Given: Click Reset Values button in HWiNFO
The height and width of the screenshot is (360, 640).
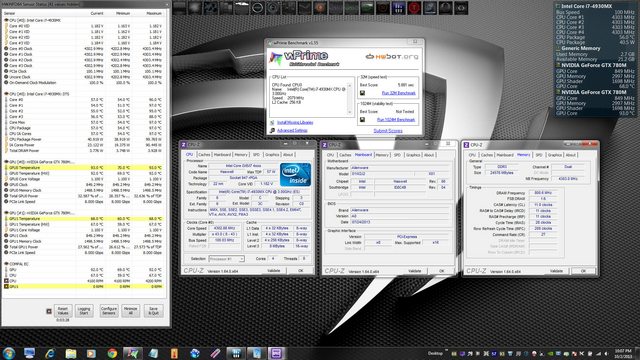Looking at the screenshot, I should pyautogui.click(x=63, y=311).
